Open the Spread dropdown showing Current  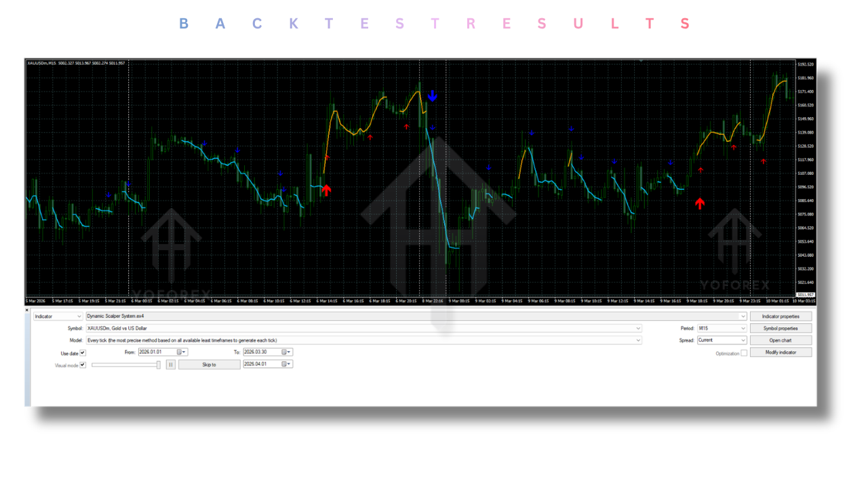743,340
